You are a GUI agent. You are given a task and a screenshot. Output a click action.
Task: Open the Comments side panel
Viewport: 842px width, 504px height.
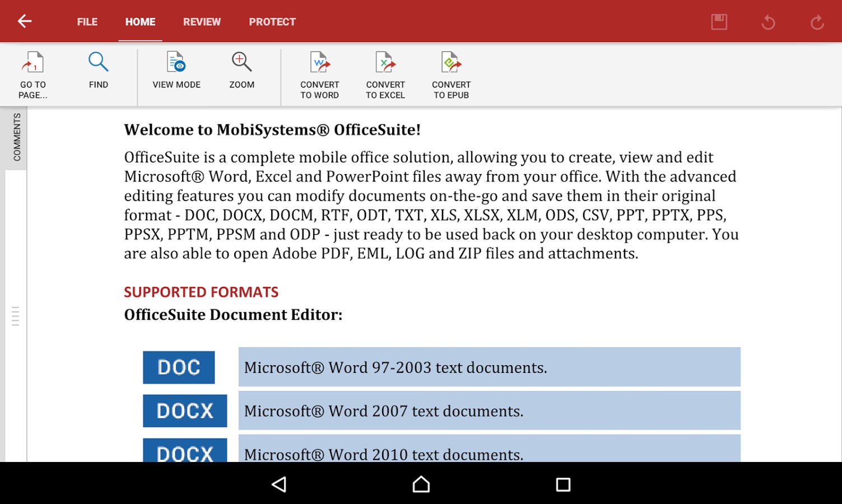[16, 136]
